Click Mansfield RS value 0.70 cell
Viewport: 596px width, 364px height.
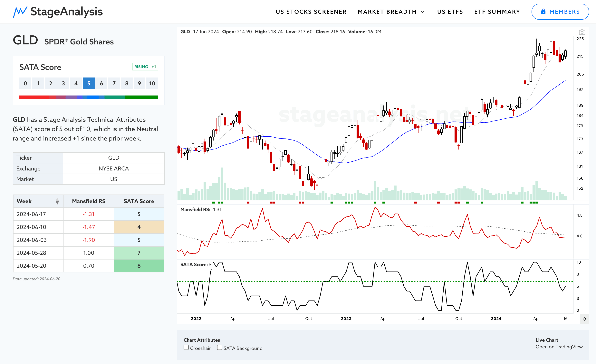tap(89, 266)
